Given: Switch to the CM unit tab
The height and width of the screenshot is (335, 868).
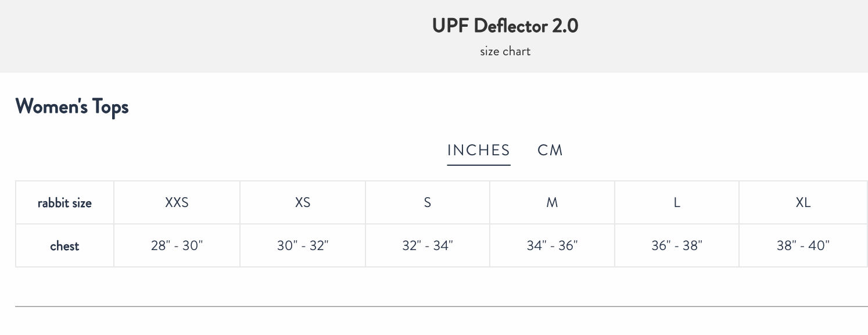Looking at the screenshot, I should pyautogui.click(x=550, y=150).
